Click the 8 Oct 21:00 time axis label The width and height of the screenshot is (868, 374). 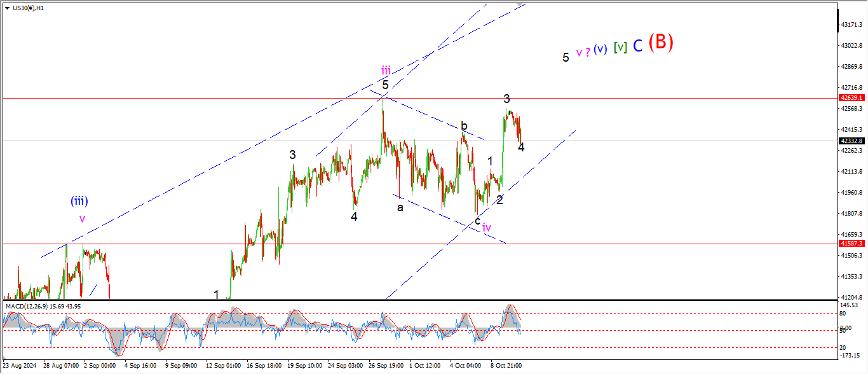pos(505,366)
